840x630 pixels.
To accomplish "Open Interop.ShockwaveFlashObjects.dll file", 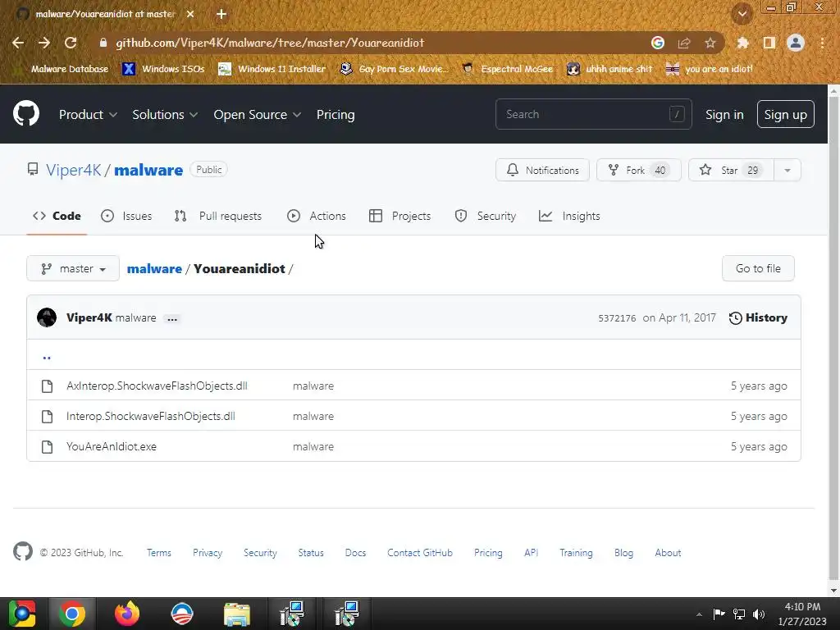I will click(151, 416).
